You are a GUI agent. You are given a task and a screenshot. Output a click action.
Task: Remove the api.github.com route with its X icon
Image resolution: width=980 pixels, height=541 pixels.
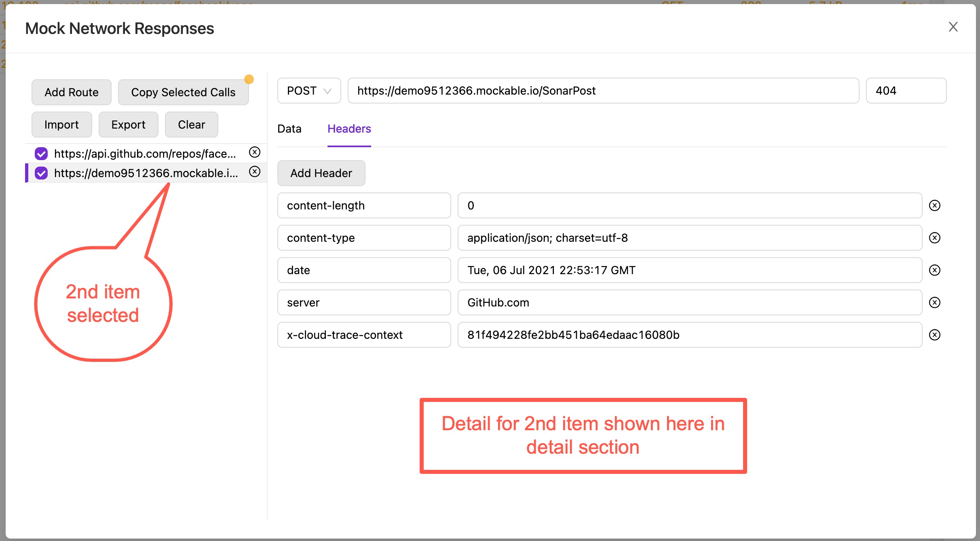(254, 152)
